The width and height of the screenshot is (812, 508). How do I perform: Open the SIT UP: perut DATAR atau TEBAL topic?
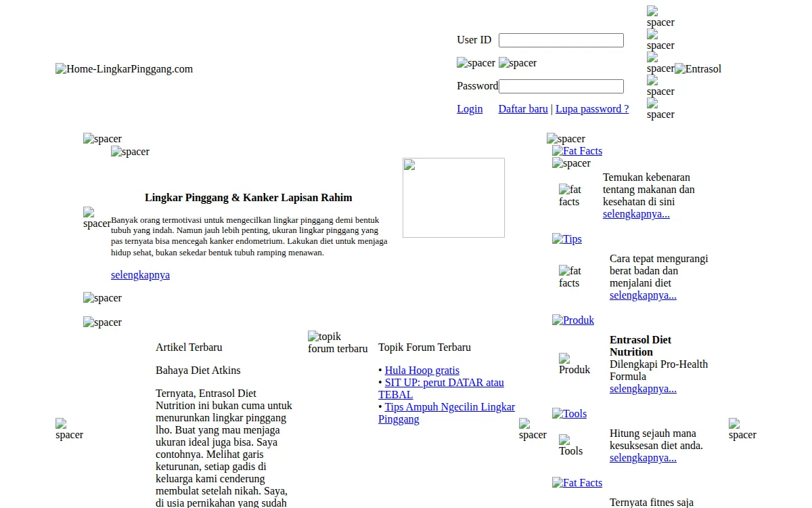click(x=441, y=389)
